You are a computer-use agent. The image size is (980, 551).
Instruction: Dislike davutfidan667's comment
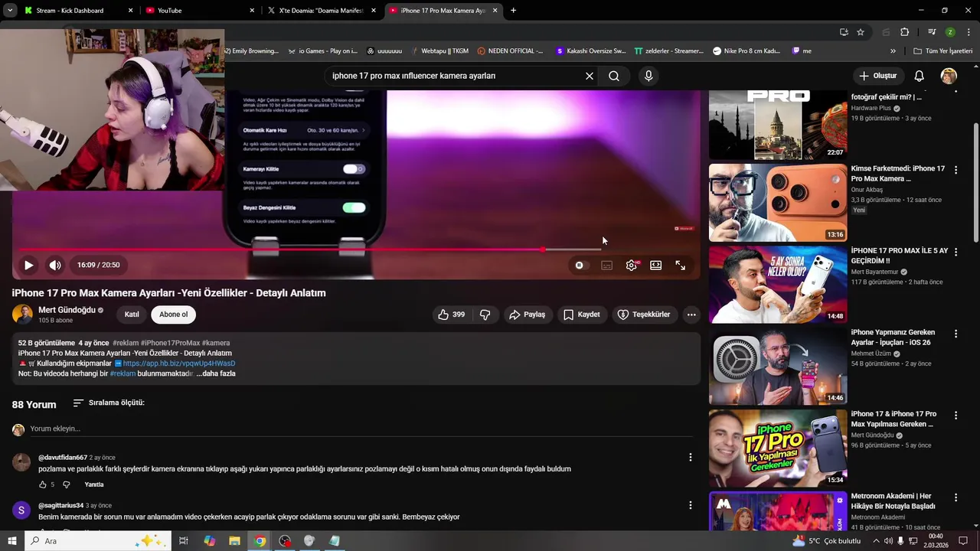[x=66, y=484]
